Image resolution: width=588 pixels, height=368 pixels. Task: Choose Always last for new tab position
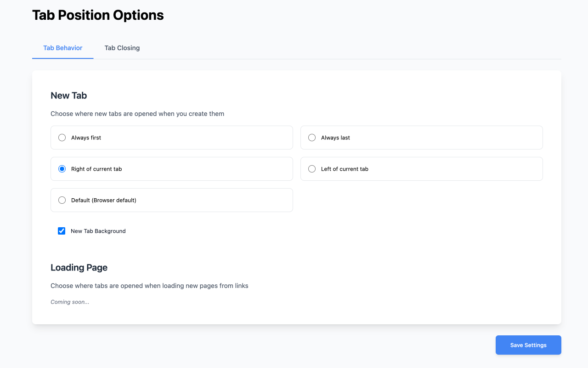pos(312,137)
